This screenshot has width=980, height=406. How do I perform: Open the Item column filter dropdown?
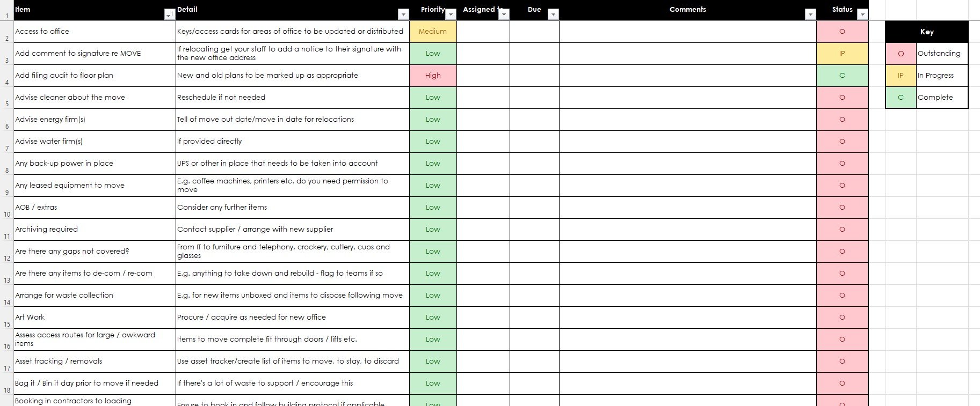point(170,14)
